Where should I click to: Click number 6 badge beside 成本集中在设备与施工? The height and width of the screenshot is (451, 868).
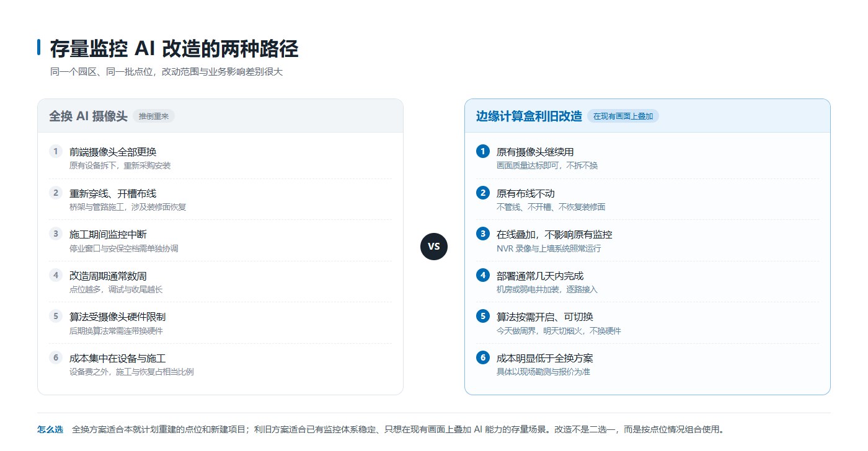point(56,357)
